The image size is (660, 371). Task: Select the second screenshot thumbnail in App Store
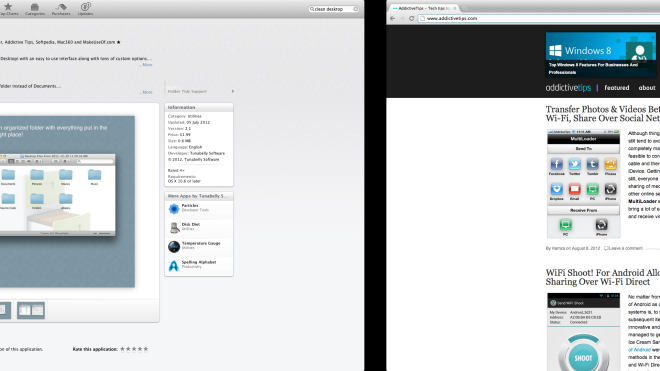(x=31, y=310)
